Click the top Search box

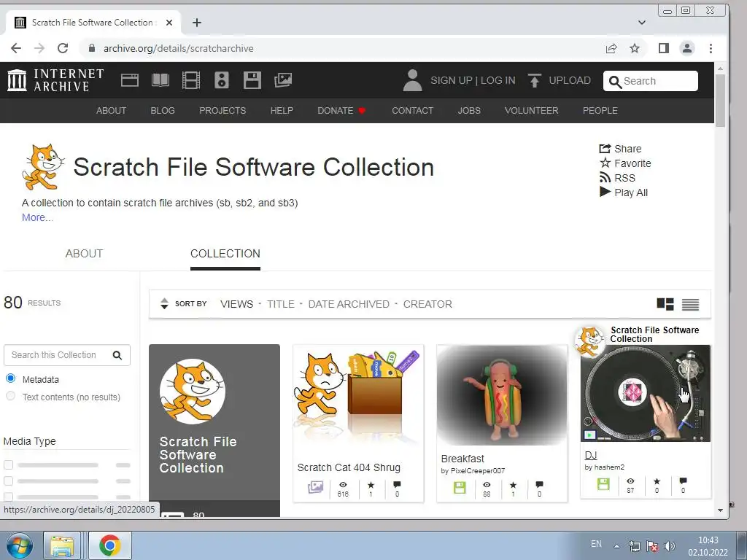(x=650, y=81)
